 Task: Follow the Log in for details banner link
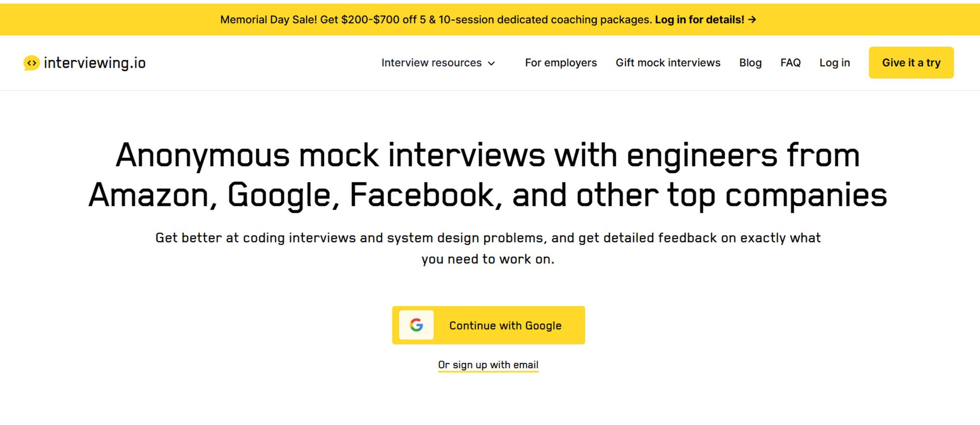click(x=699, y=20)
